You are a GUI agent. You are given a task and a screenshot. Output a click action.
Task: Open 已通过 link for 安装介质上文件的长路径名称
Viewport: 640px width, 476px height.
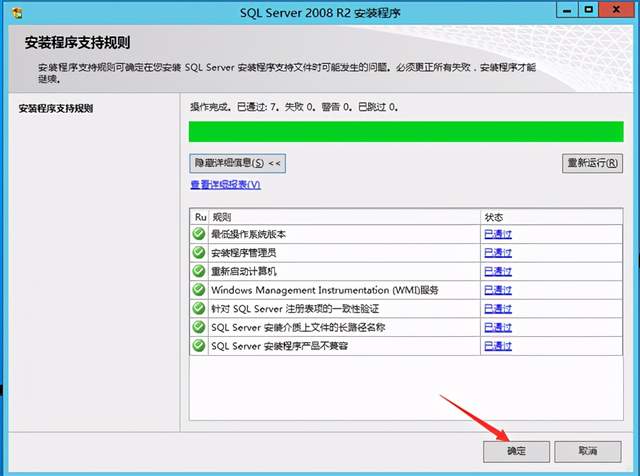pos(498,327)
